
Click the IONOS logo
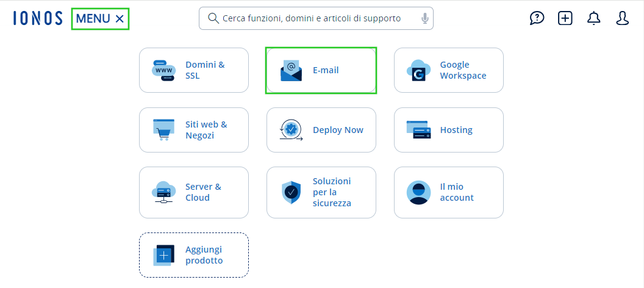click(38, 18)
